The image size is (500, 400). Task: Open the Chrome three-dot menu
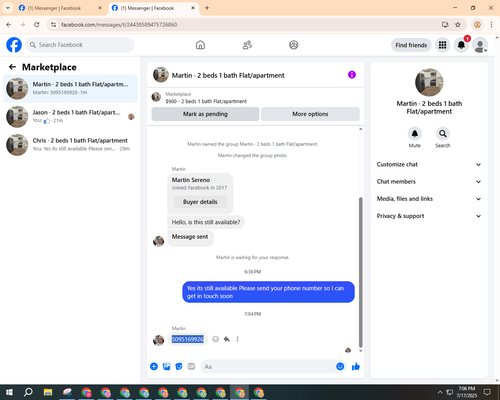[x=491, y=24]
